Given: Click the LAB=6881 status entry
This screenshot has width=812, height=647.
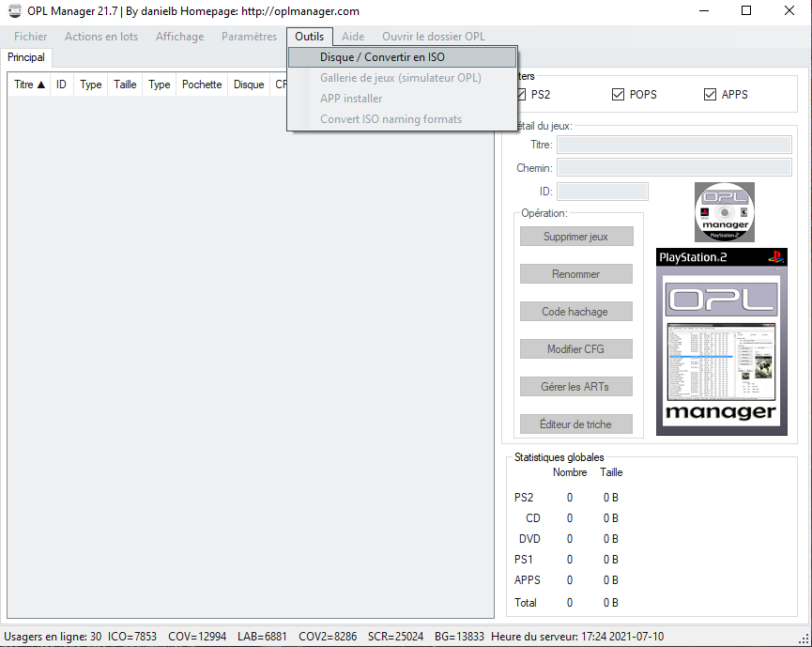Looking at the screenshot, I should [262, 636].
